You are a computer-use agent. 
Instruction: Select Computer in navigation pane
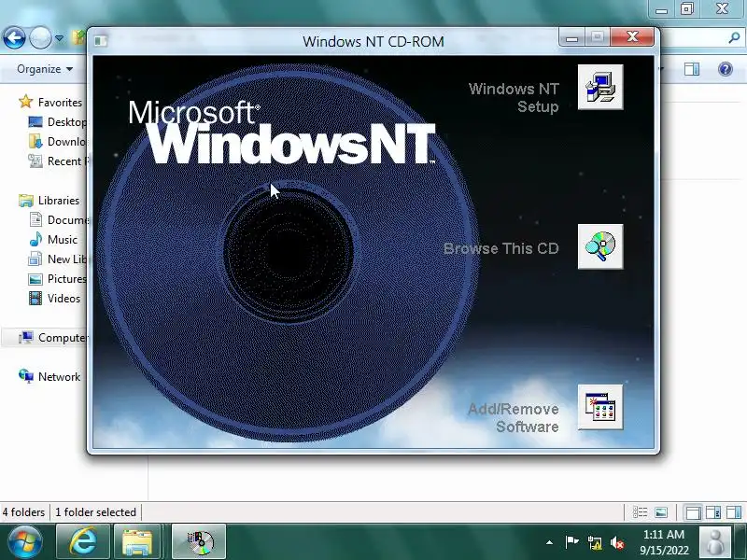coord(53,337)
